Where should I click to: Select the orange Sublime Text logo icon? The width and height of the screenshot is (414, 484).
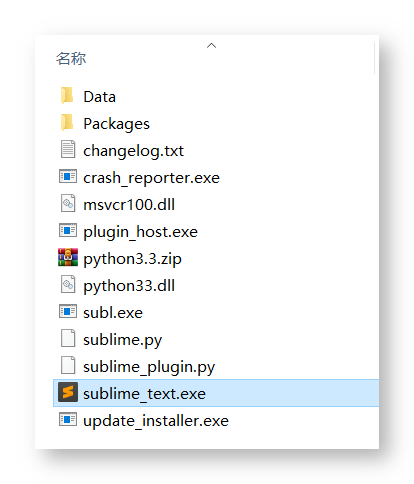68,392
